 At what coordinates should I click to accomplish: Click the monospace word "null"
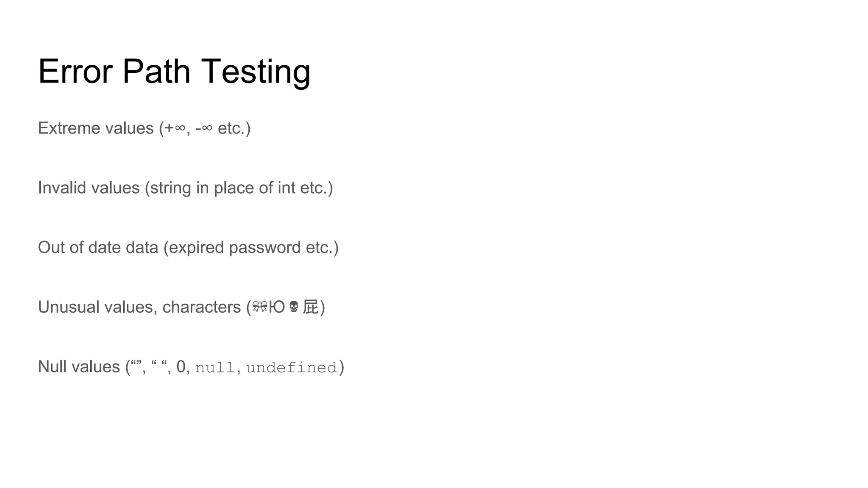[x=215, y=367]
